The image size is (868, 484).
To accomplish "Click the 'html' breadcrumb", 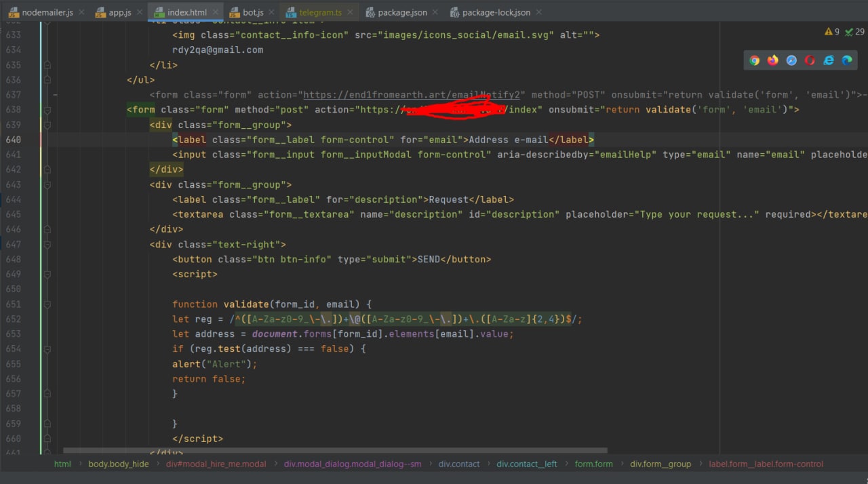I will (x=62, y=464).
